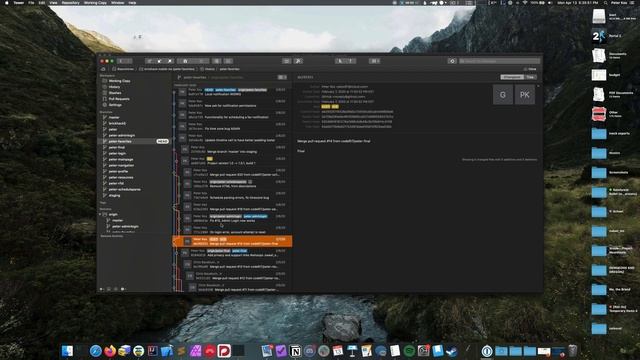Open the toolbar dropdown button in the toolbar's right half
Viewport: 640px width, 360px height.
(x=374, y=61)
